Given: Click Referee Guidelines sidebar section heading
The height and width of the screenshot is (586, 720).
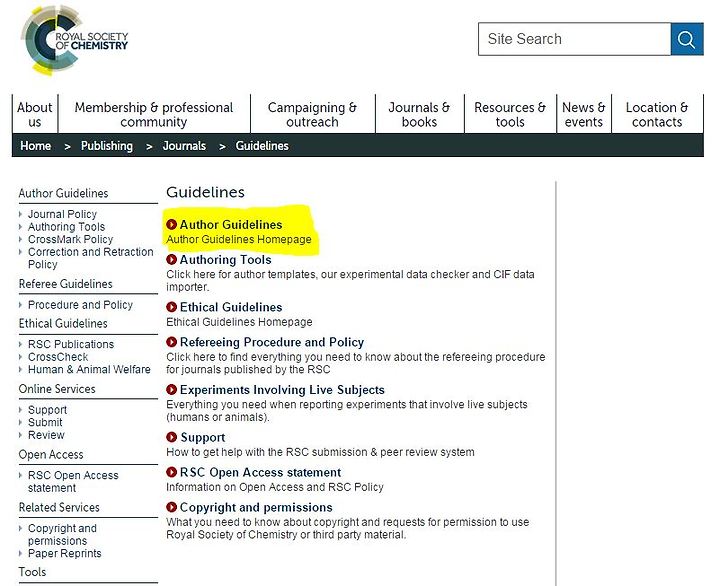Looking at the screenshot, I should 66,284.
